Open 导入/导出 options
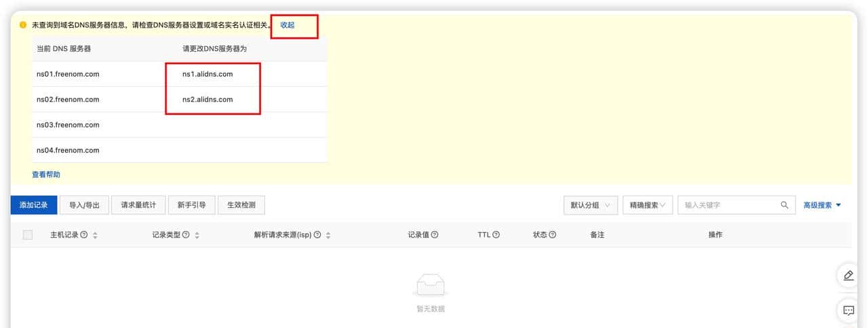868x328 pixels. click(x=84, y=205)
